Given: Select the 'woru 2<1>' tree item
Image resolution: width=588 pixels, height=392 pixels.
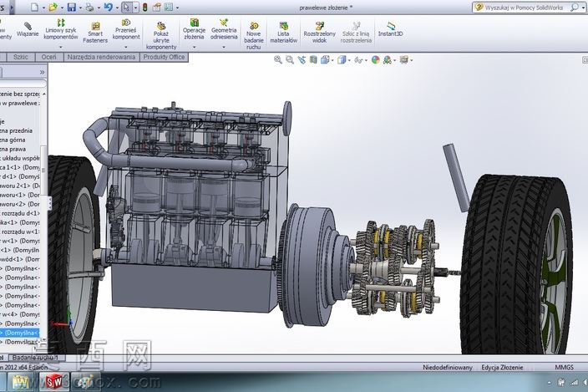Looking at the screenshot, I should (x=20, y=186).
